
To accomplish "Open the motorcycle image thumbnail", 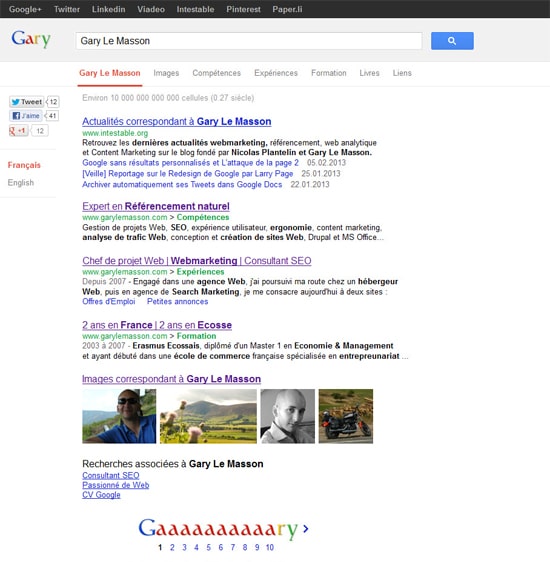I will [x=346, y=416].
